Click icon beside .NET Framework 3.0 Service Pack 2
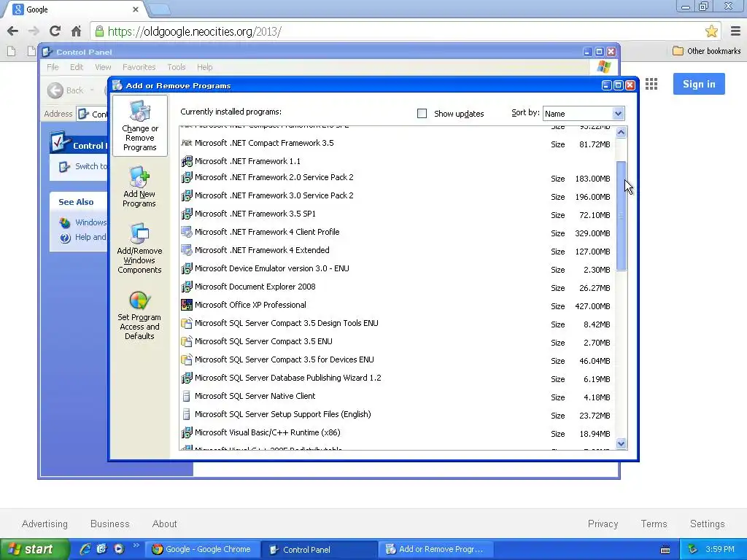 tap(187, 195)
